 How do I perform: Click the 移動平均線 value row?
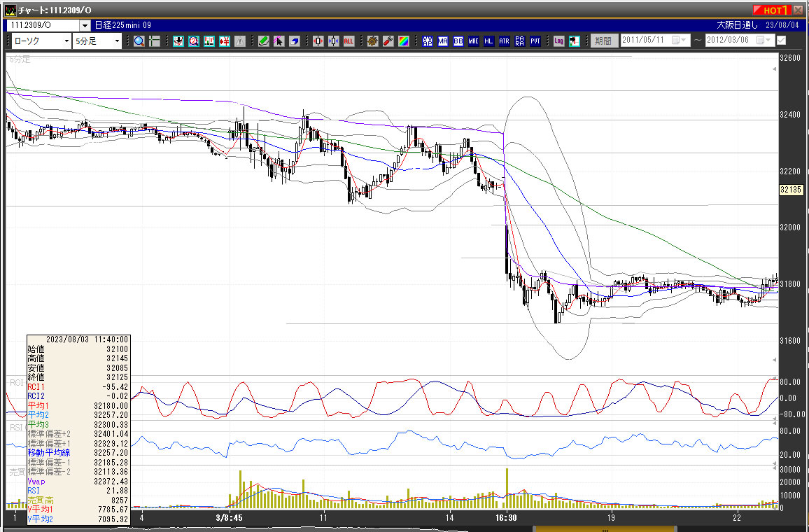pyautogui.click(x=78, y=452)
